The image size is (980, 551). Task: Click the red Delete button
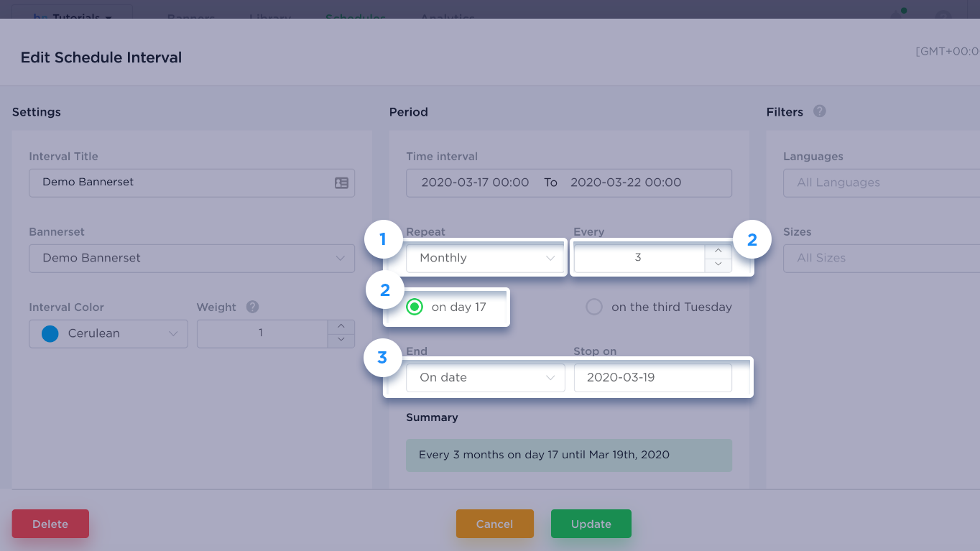(x=50, y=524)
